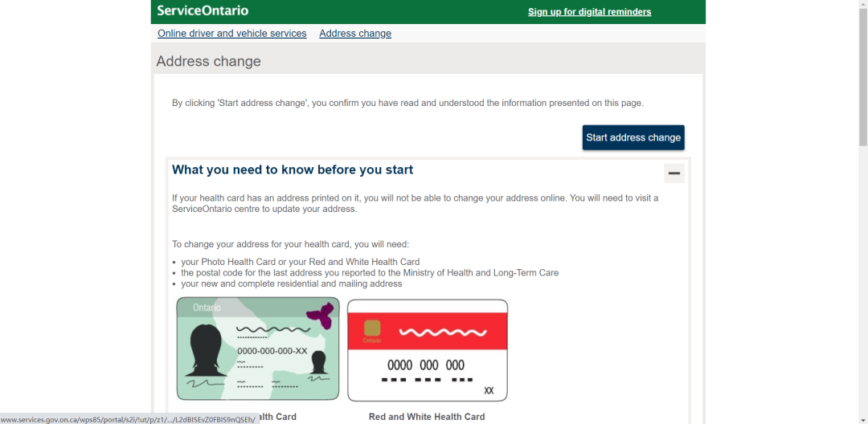Select the bullet about new residential and mailing address

click(x=291, y=283)
